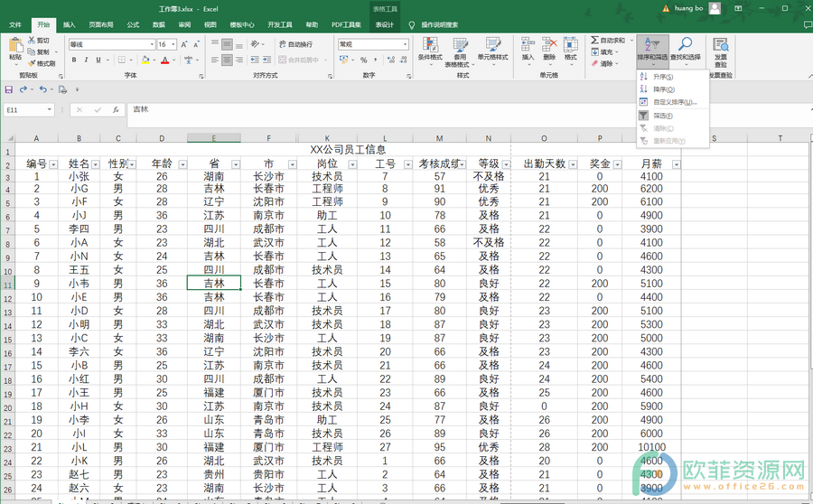Viewport: 813px width, 504px height.
Task: Open filter dropdown for 省 column
Action: 236,164
